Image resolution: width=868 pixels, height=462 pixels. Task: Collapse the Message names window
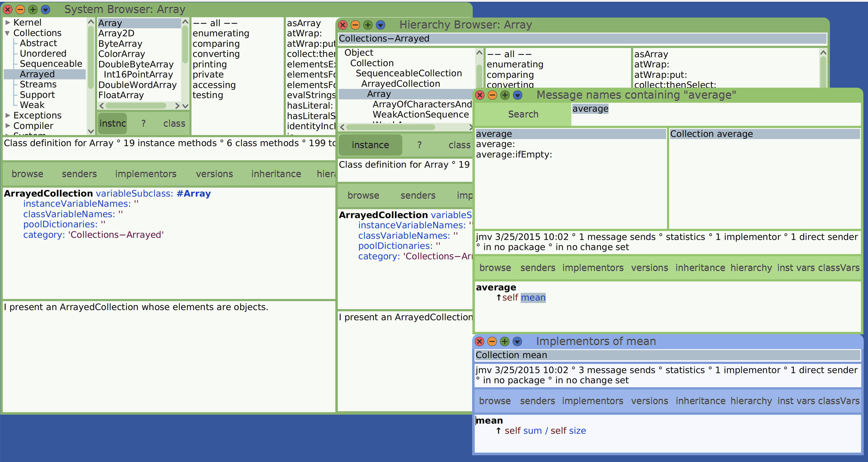click(492, 95)
